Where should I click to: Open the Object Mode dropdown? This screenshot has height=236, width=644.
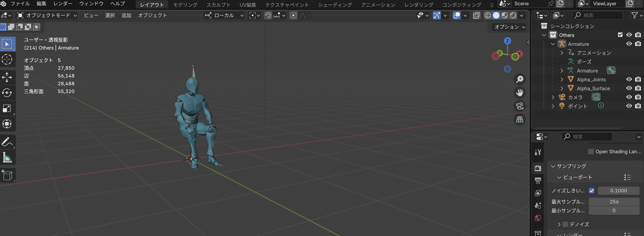tap(47, 16)
